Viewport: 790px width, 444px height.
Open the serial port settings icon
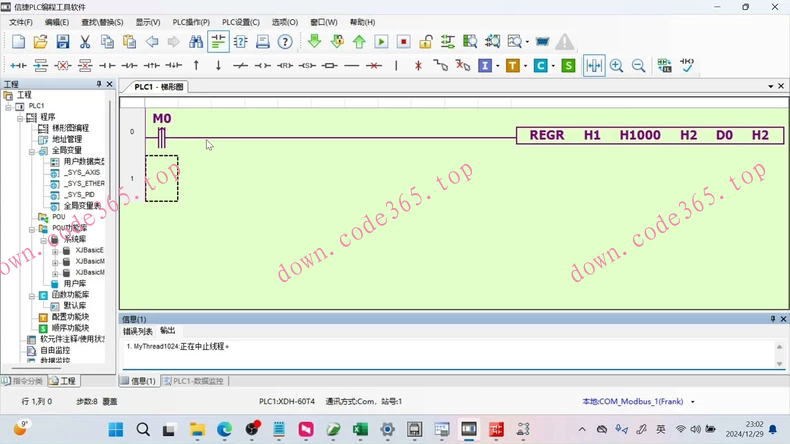542,41
